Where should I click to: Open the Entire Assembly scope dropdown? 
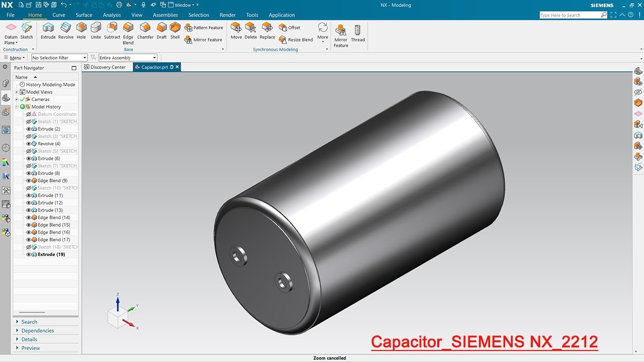click(x=128, y=58)
